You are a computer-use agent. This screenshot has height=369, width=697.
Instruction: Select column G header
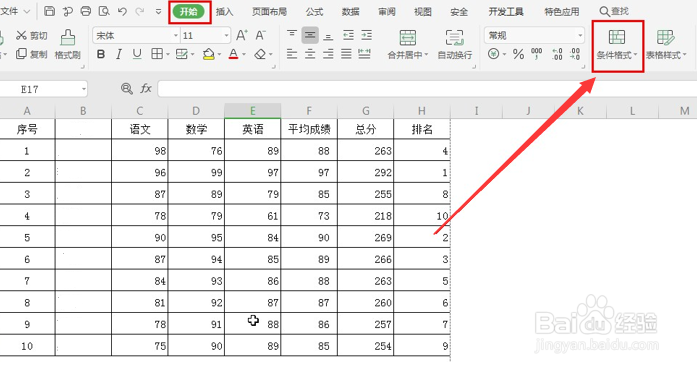365,111
